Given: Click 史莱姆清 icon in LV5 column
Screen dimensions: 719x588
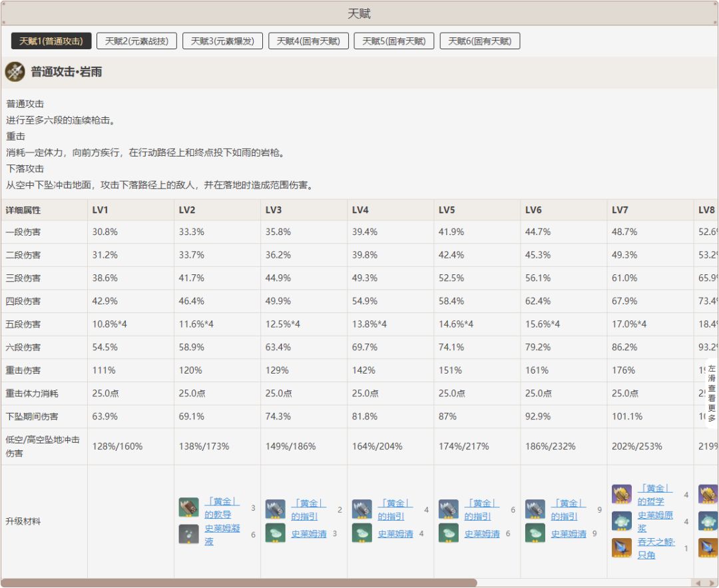Looking at the screenshot, I should coord(449,533).
